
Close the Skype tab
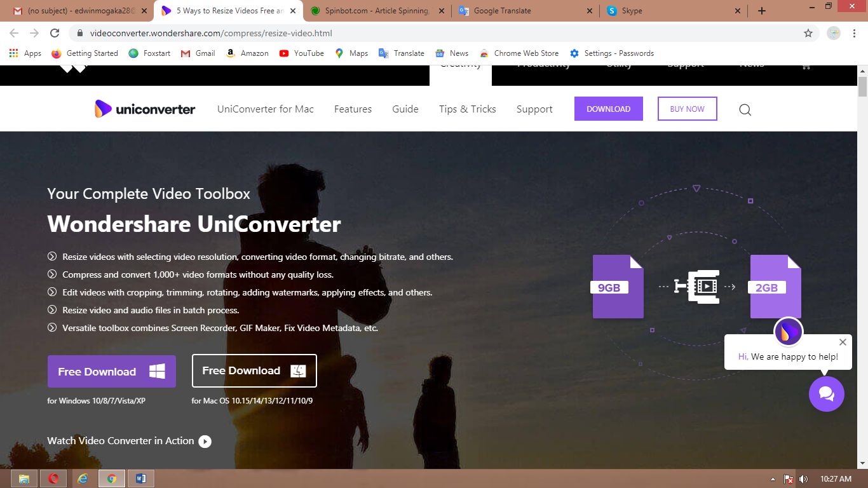738,11
